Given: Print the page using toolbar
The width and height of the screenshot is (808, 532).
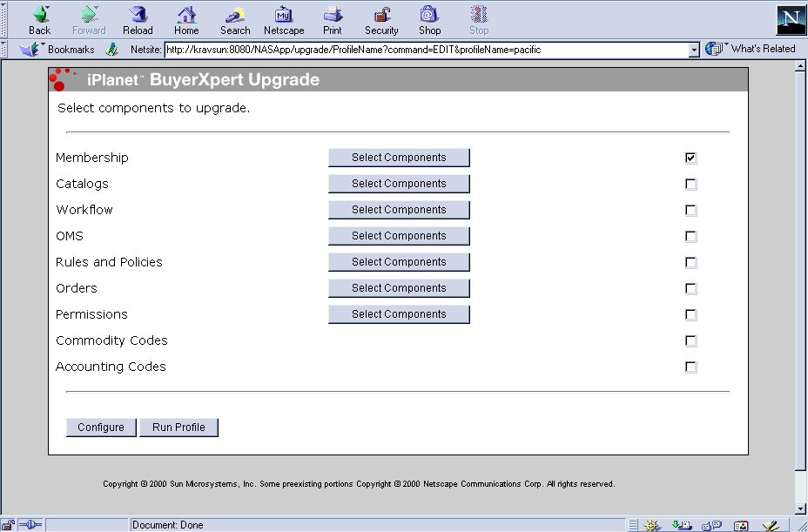Looking at the screenshot, I should (x=333, y=20).
